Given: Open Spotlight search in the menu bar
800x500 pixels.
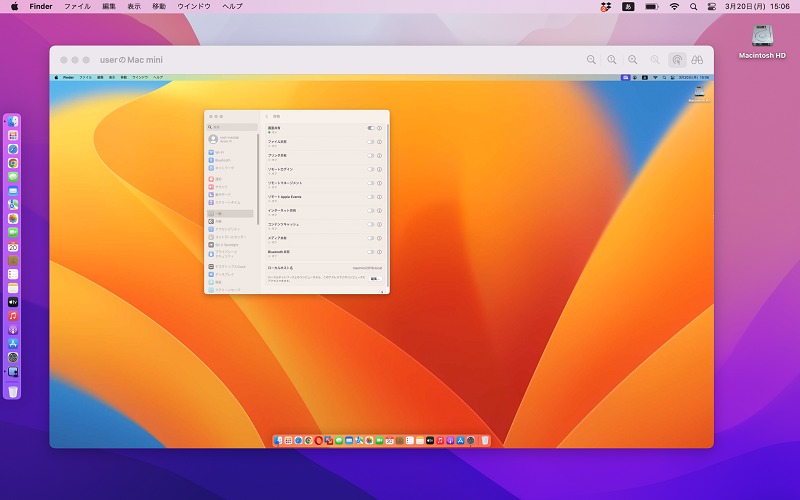Looking at the screenshot, I should tap(693, 7).
